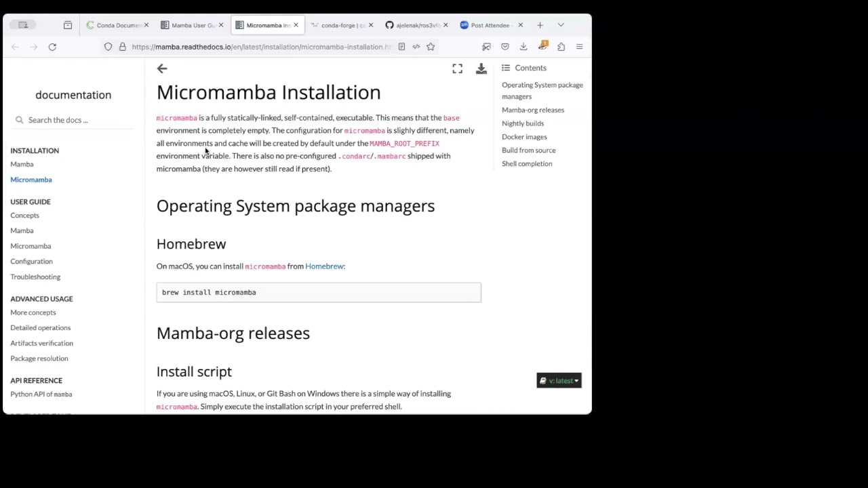Open the Artifacts verification page

(x=41, y=343)
